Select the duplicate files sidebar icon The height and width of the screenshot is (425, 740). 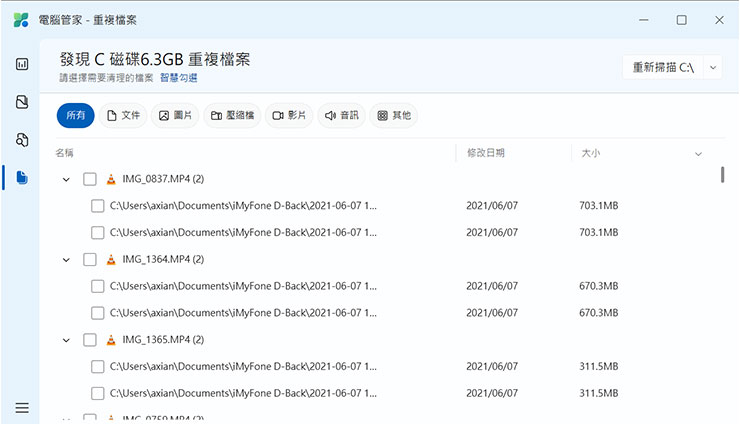[22, 178]
